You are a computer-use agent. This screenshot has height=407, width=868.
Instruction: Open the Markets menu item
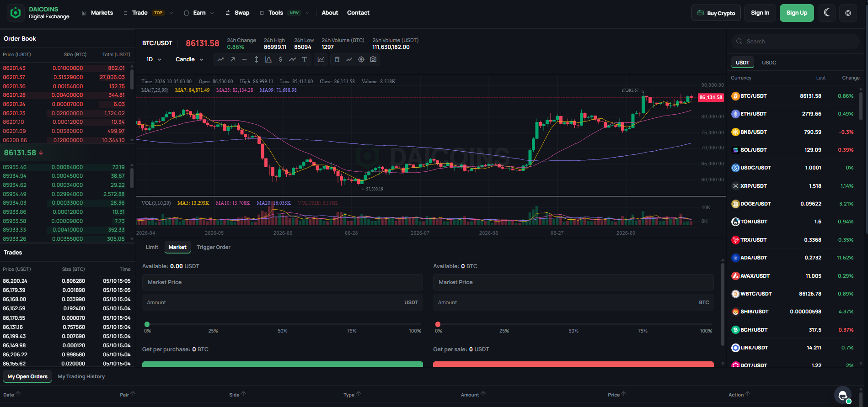click(97, 13)
